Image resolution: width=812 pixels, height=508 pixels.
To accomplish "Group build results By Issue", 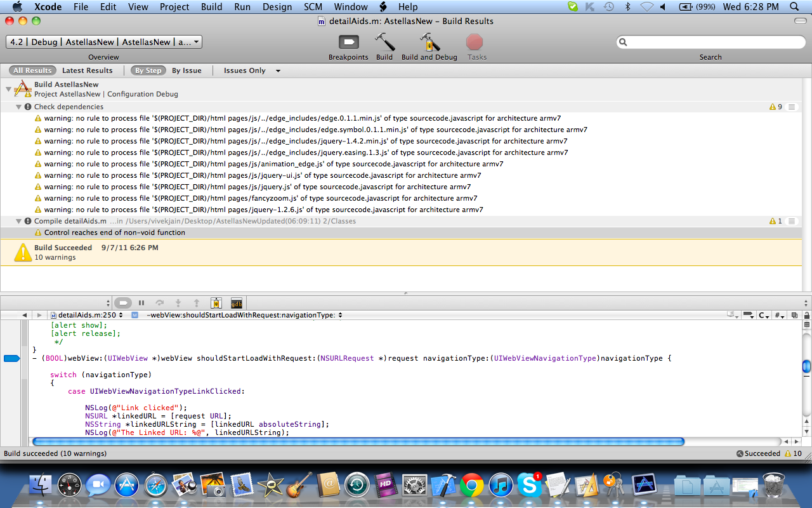I will coord(187,70).
